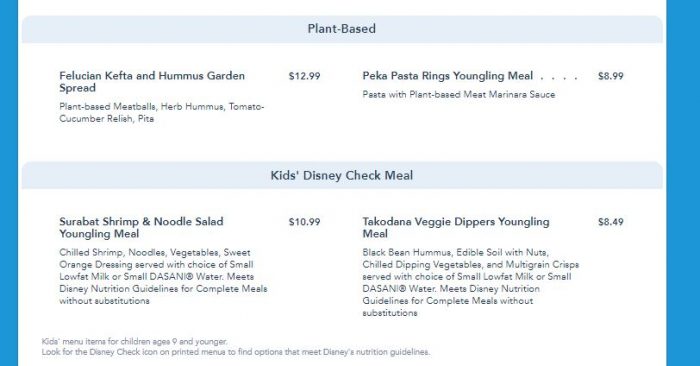Click the $10.99 shrimp salad price

point(304,222)
